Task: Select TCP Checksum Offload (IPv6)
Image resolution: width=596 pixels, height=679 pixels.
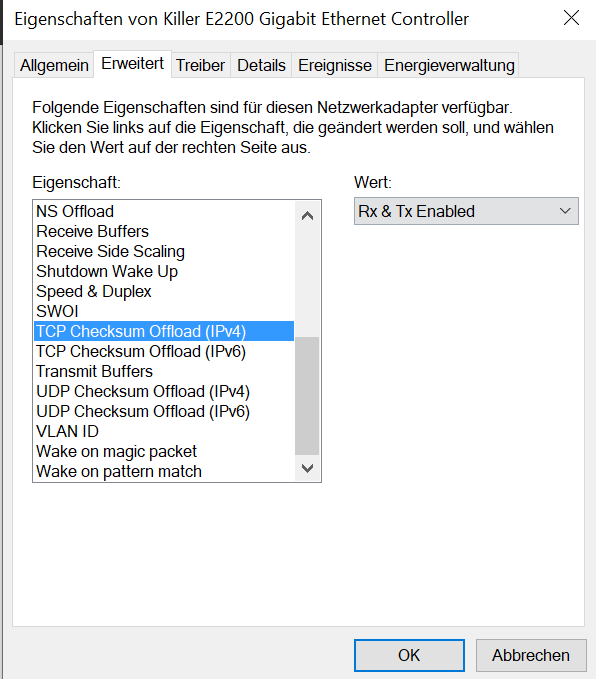Action: (x=164, y=351)
